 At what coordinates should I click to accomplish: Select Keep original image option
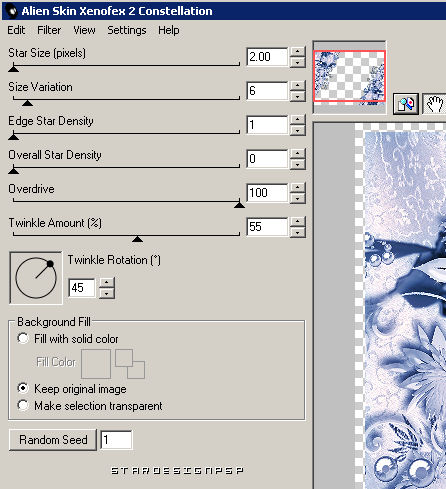click(72, 389)
